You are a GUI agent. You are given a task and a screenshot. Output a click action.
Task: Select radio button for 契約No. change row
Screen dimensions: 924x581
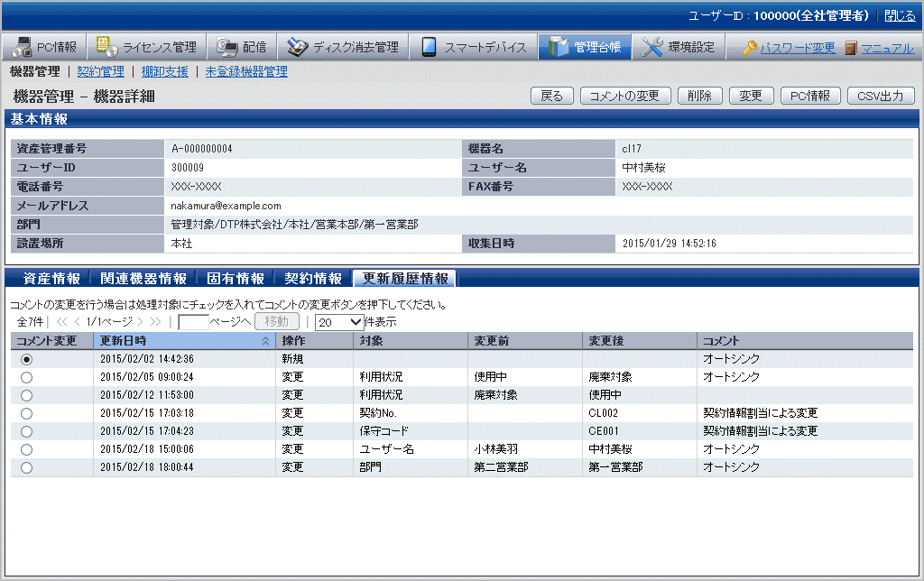(x=26, y=413)
